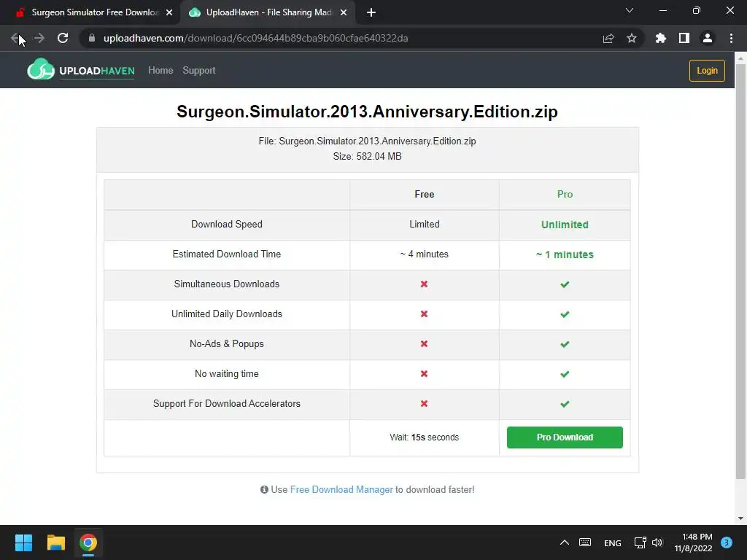Show hidden system tray icons
Viewport: 747px width, 560px height.
pyautogui.click(x=565, y=542)
